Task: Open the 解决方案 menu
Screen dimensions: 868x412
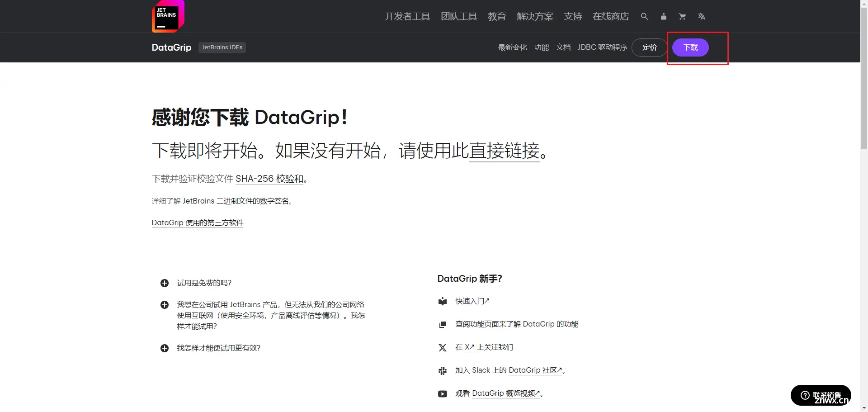Action: tap(535, 16)
